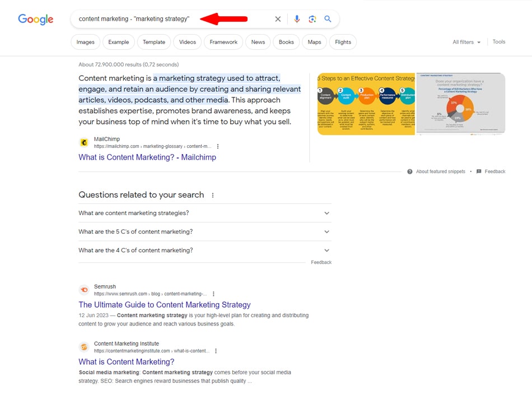
Task: Open Semrush result three-dot menu
Action: [213, 294]
